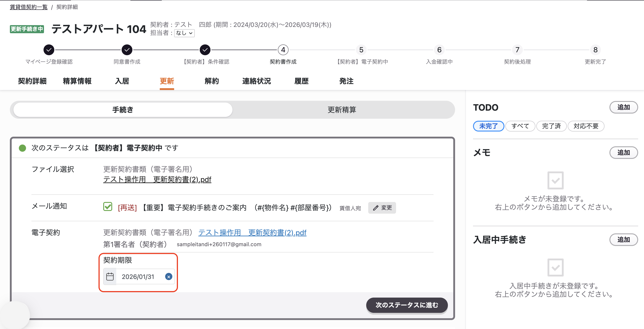
Task: Filter TODO by 完了済
Action: click(x=551, y=126)
